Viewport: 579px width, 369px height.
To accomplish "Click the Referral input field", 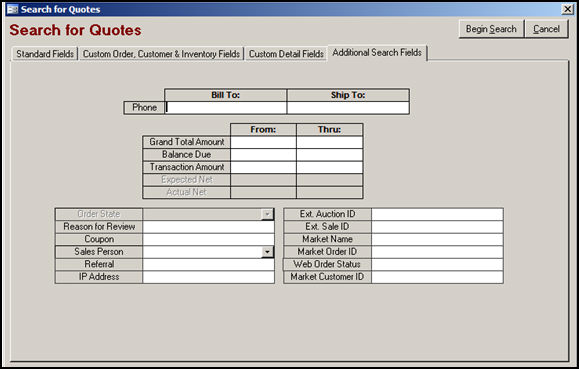I will (x=209, y=264).
